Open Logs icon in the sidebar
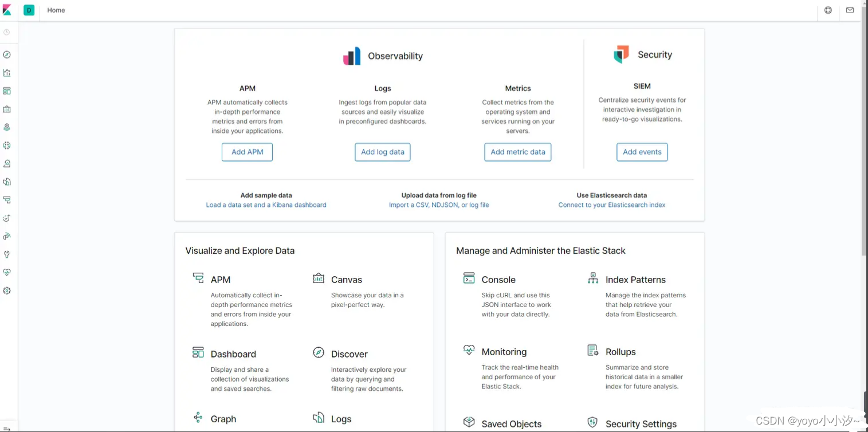Viewport: 868px width, 432px height. point(7,182)
